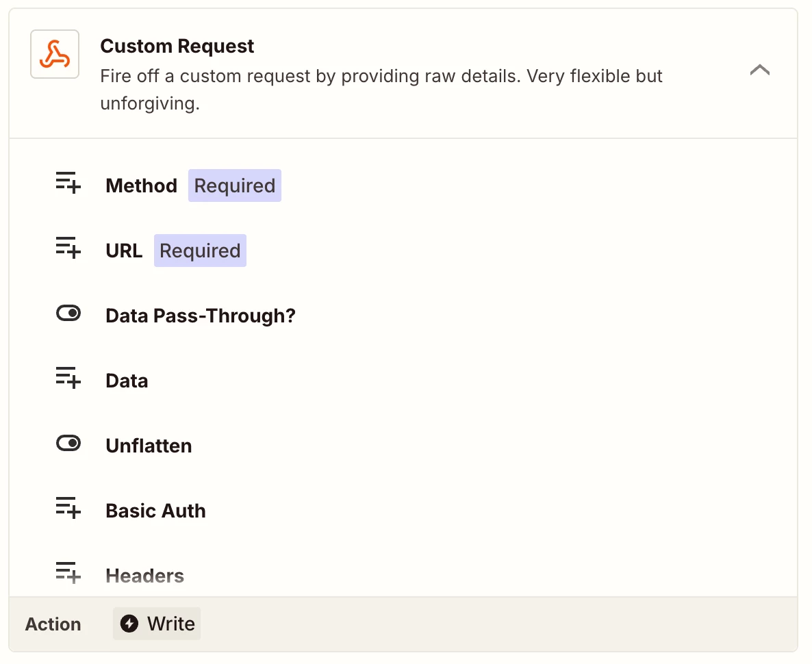Select the Basic Auth field row

(155, 511)
